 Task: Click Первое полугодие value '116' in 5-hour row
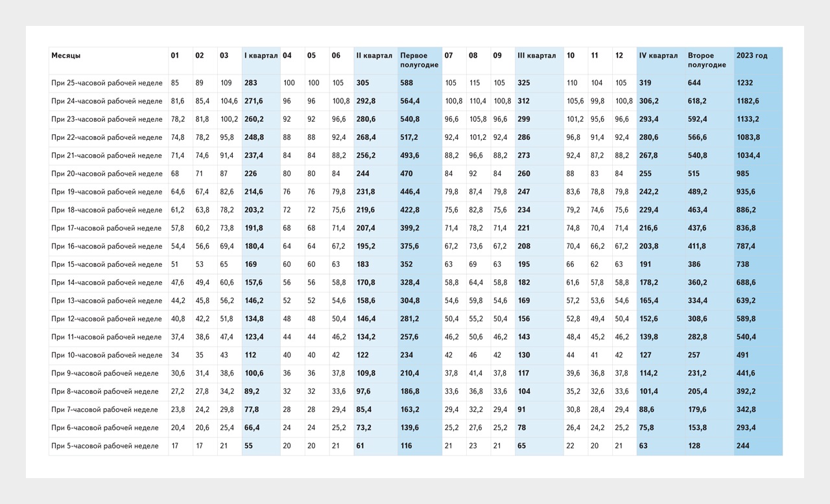(406, 446)
